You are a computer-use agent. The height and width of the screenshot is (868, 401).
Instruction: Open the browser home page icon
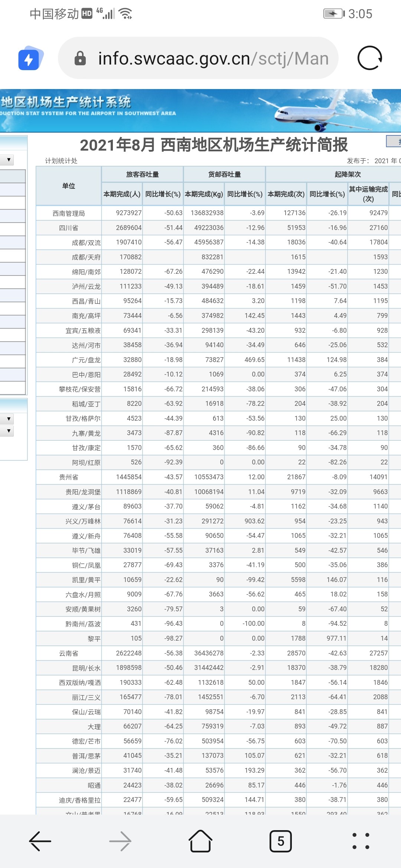point(200,841)
